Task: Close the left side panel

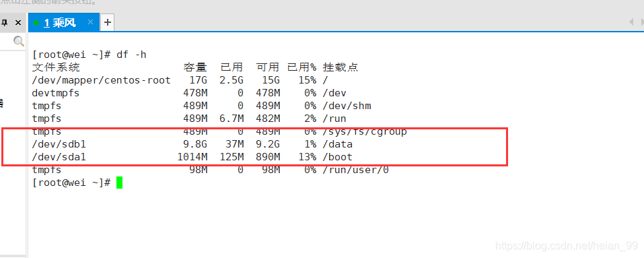Action: (x=18, y=23)
